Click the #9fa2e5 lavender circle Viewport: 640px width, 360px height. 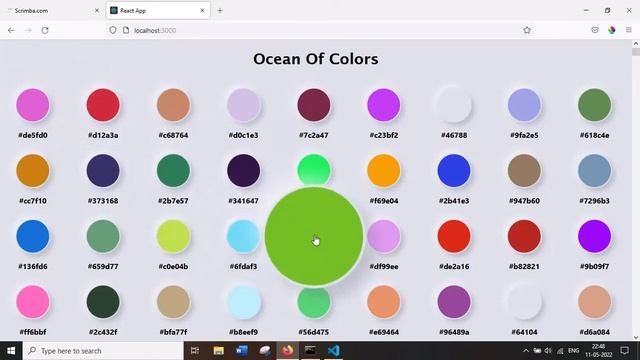click(x=524, y=105)
